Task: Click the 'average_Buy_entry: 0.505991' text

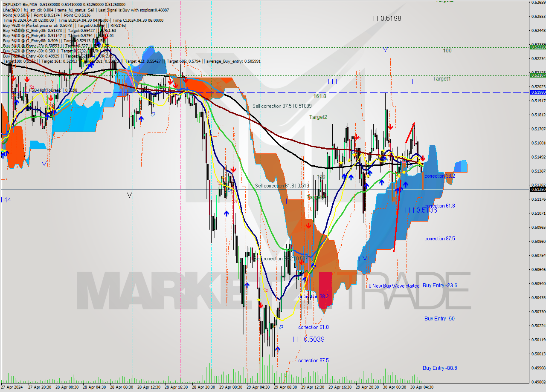Action: click(233, 61)
